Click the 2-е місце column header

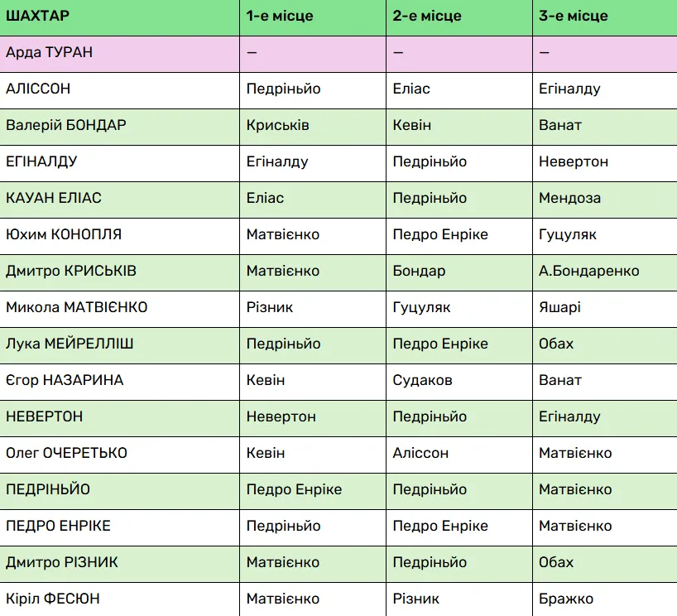coord(427,16)
